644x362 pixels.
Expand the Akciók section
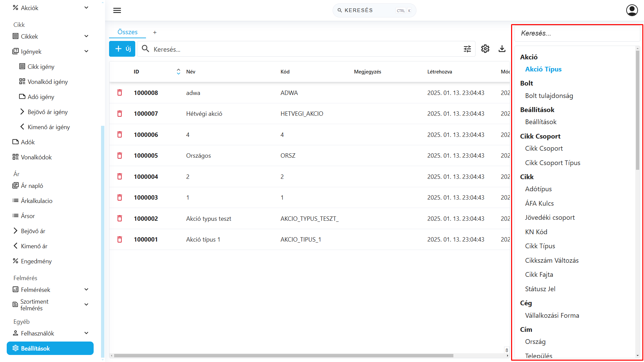pos(86,7)
